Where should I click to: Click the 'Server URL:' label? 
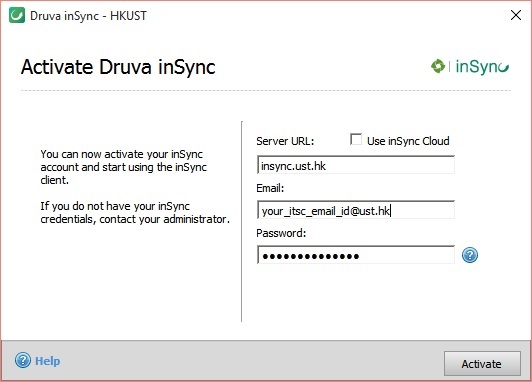[x=285, y=141]
